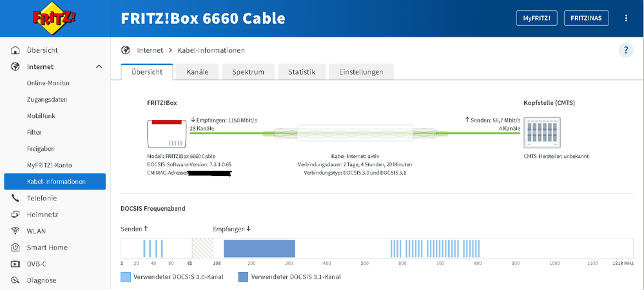Collapse the Internet menu chevron

point(99,66)
